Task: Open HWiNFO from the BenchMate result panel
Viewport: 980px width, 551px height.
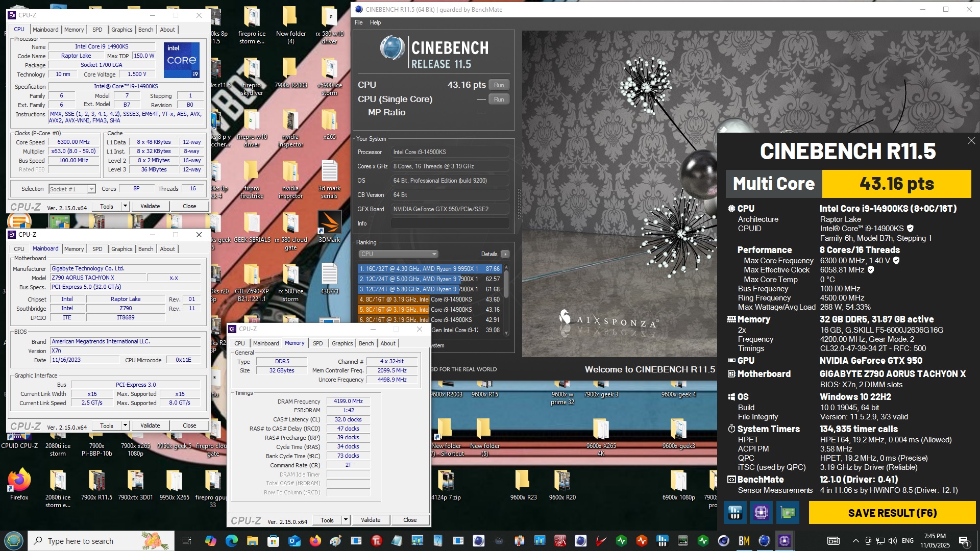Action: coord(735,512)
